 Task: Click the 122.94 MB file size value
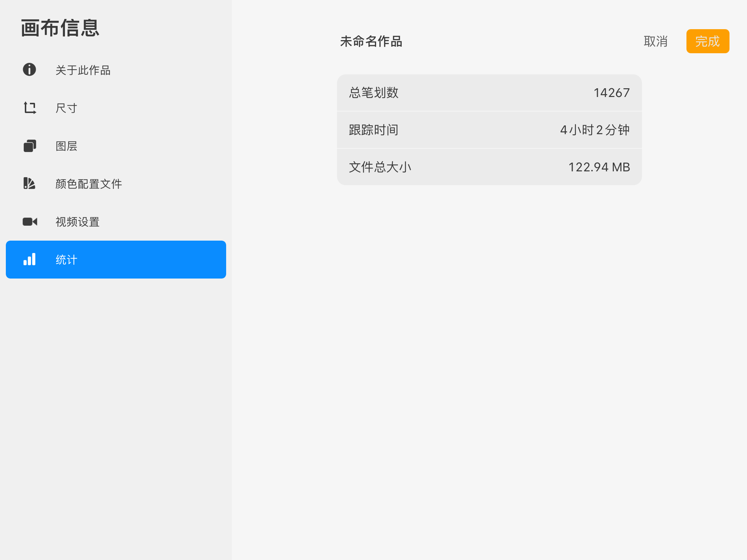click(599, 167)
